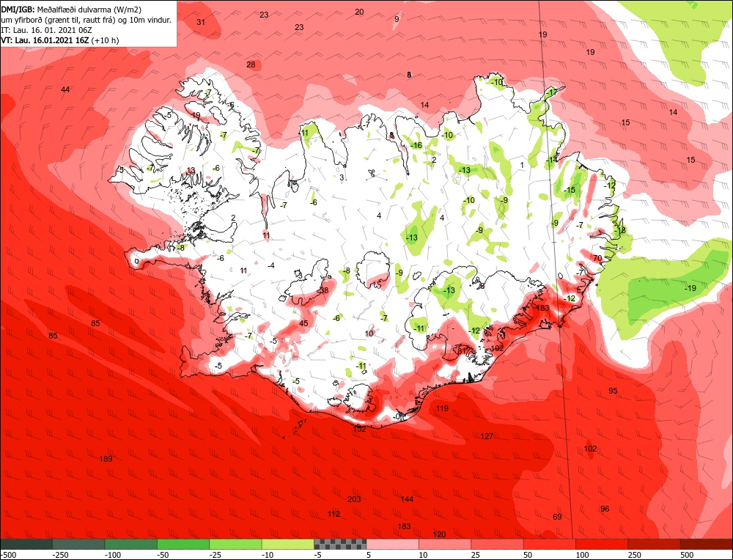Click the legend label '-100'
The height and width of the screenshot is (560, 733).
click(x=113, y=555)
